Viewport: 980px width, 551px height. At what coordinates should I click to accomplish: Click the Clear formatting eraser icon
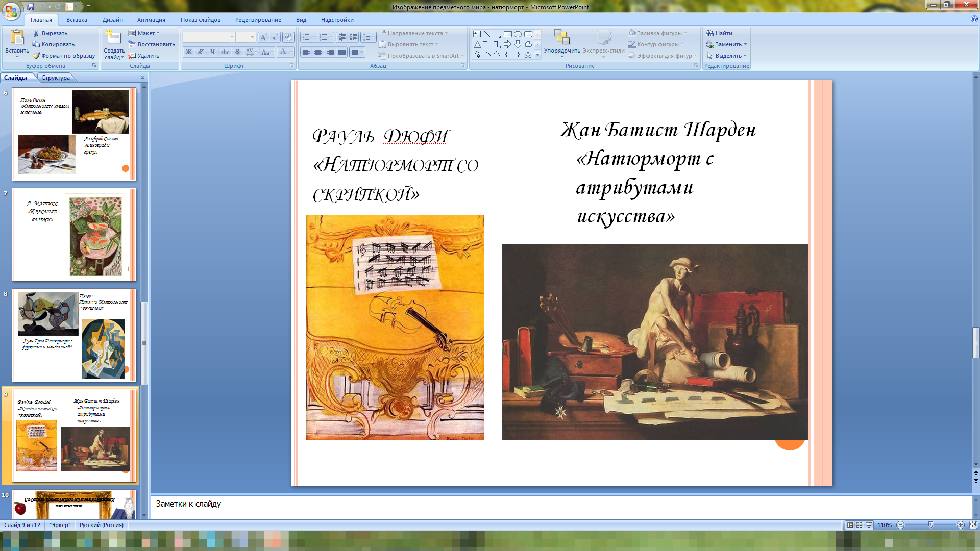pyautogui.click(x=288, y=37)
